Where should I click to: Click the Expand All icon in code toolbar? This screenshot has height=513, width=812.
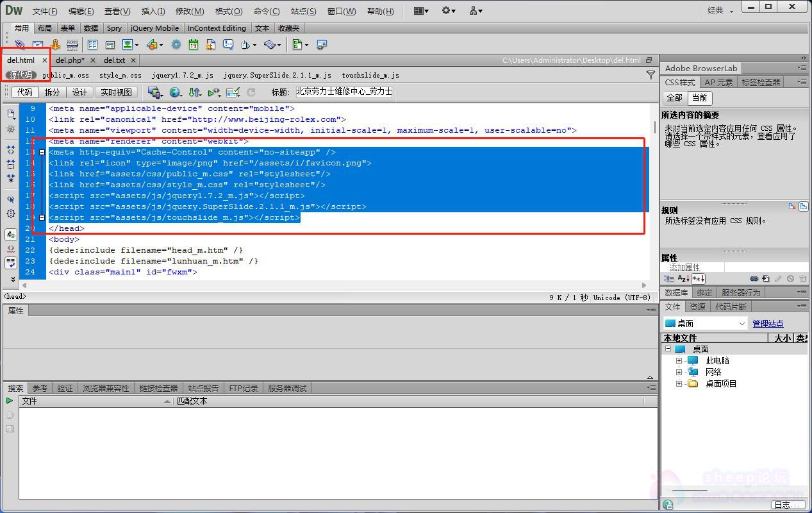(11, 178)
